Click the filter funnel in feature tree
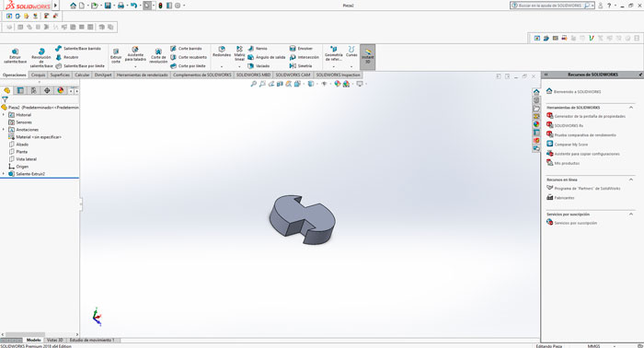The image size is (644, 348). [5, 99]
